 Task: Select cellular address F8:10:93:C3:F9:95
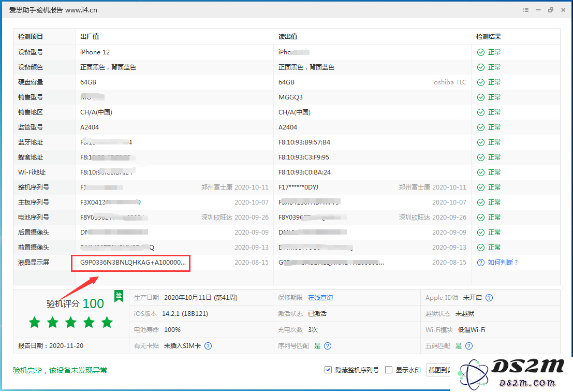click(x=304, y=157)
